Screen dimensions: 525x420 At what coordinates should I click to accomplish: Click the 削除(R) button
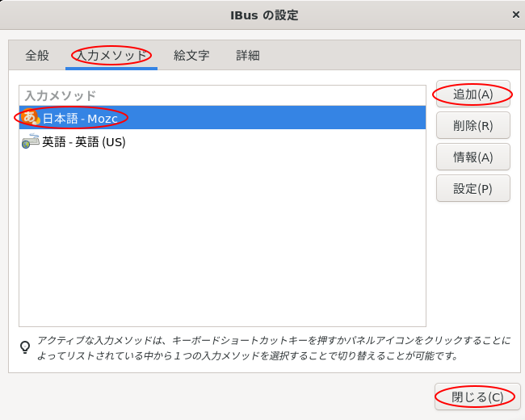472,126
